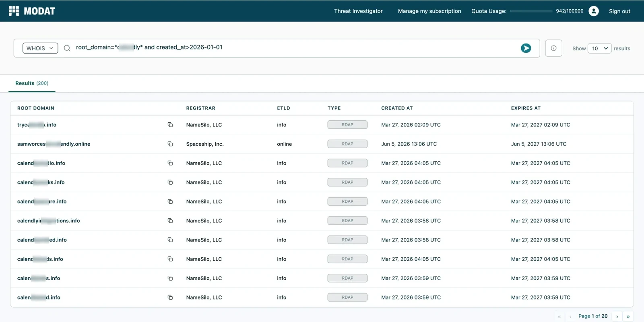Click samworces...endly.online domain text
The image size is (644, 322).
coord(54,144)
